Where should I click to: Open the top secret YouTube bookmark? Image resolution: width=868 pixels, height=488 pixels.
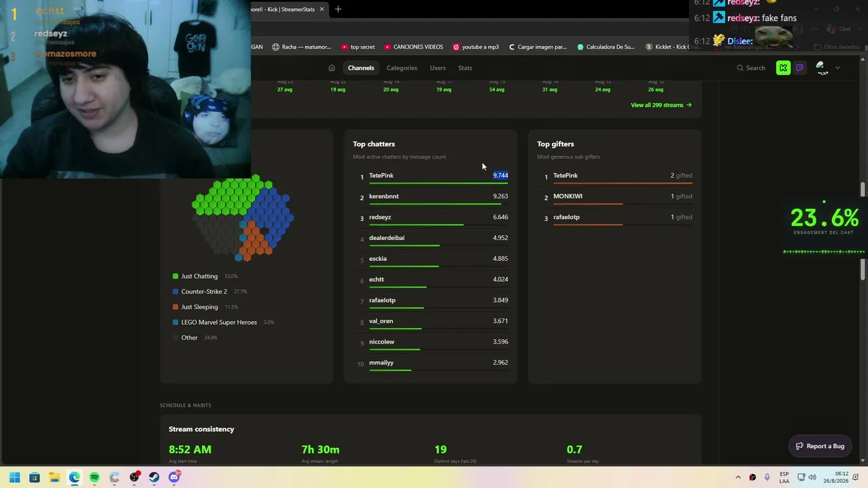358,47
